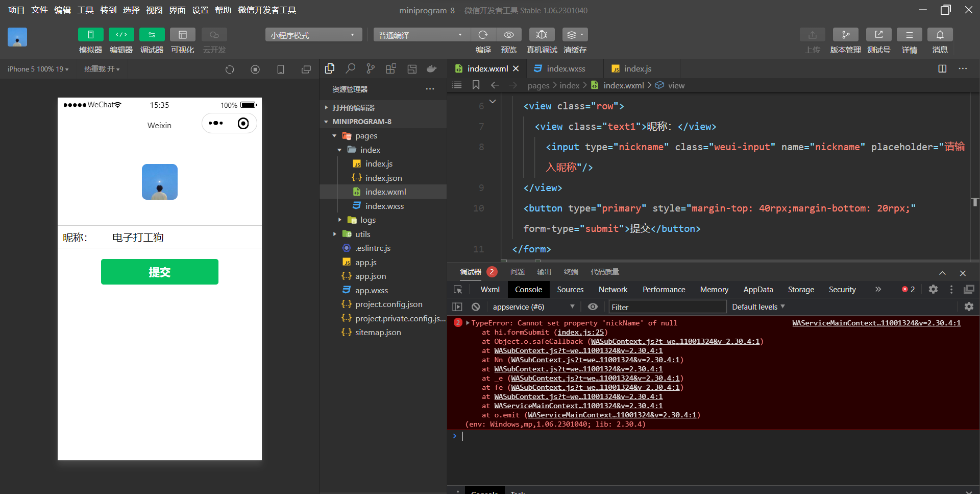This screenshot has height=494, width=980.
Task: Open the extensions blocks icon
Action: tap(391, 68)
